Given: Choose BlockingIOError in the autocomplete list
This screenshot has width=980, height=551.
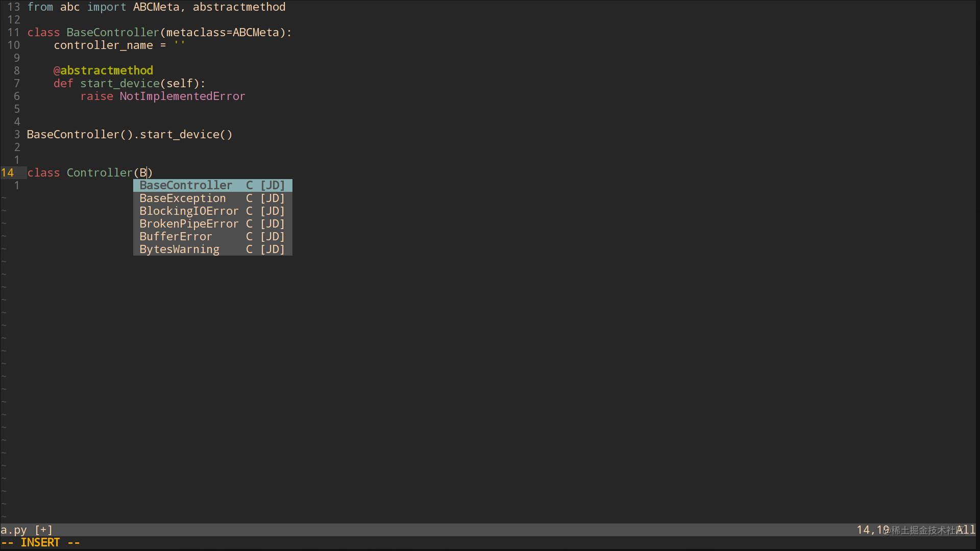Looking at the screenshot, I should (x=189, y=211).
